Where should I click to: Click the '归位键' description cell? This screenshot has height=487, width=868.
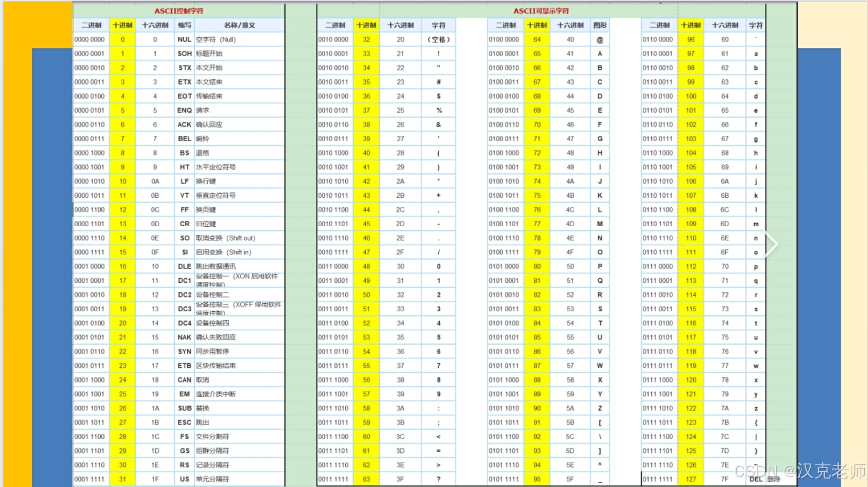point(239,224)
